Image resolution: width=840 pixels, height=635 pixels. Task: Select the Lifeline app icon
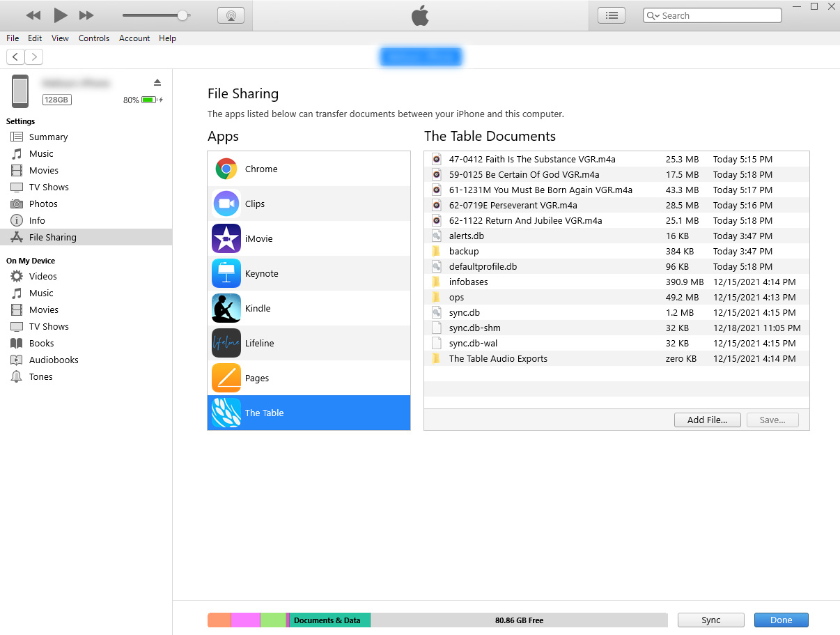click(226, 343)
